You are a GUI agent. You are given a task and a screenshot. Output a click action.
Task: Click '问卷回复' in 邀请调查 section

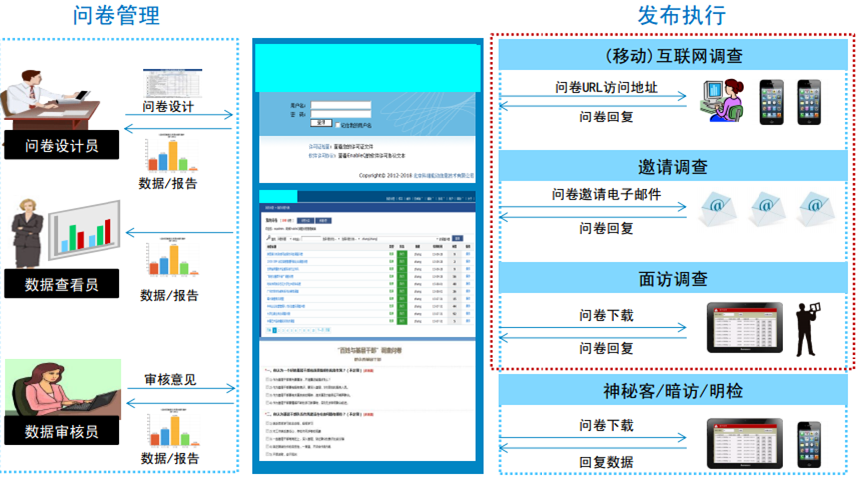click(606, 228)
